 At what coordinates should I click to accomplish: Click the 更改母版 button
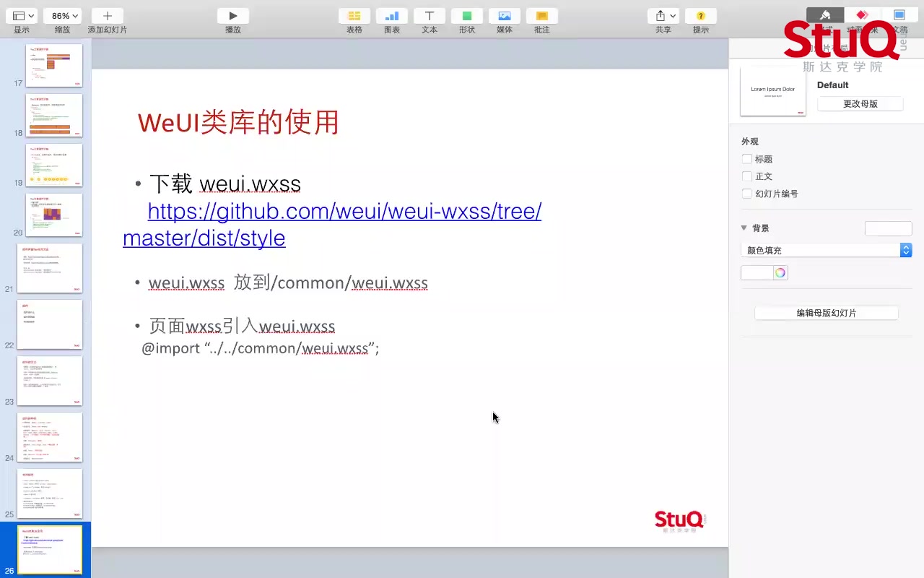tap(860, 104)
